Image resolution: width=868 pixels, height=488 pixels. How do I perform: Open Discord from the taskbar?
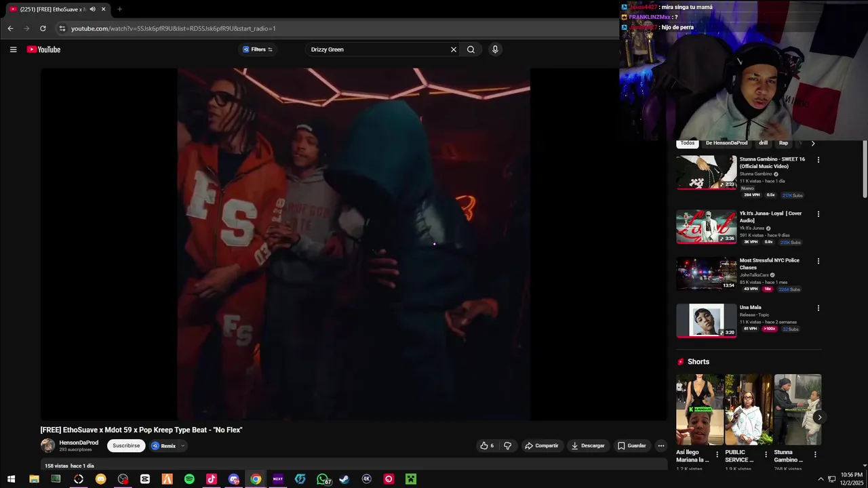point(234,479)
